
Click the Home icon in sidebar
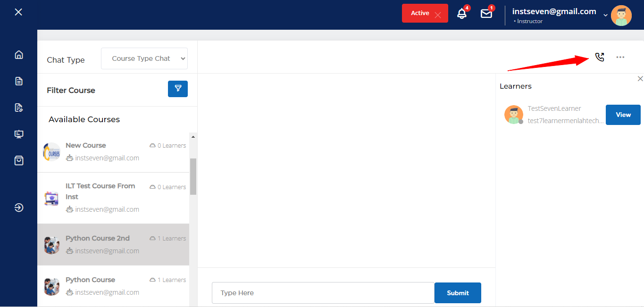(19, 55)
